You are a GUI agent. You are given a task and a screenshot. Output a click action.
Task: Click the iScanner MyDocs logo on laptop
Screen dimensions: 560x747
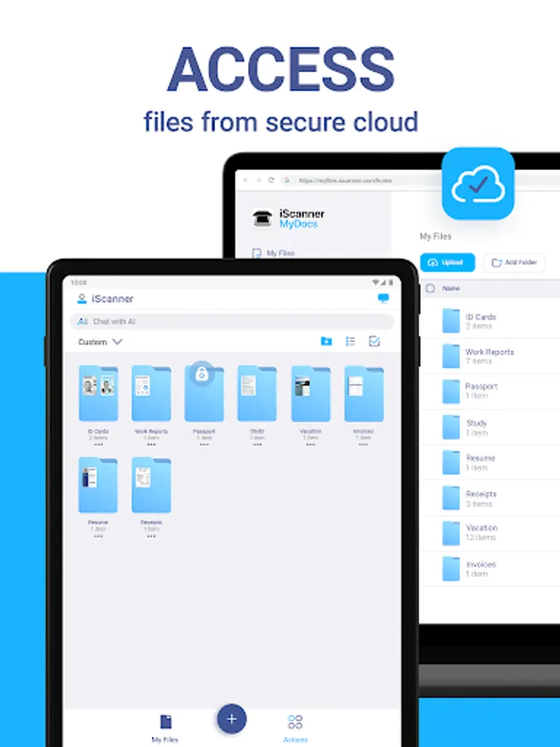[289, 218]
